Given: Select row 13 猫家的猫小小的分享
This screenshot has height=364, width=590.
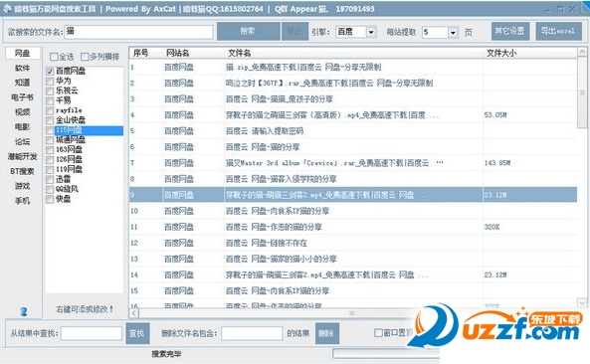Looking at the screenshot, I should pos(353,260).
